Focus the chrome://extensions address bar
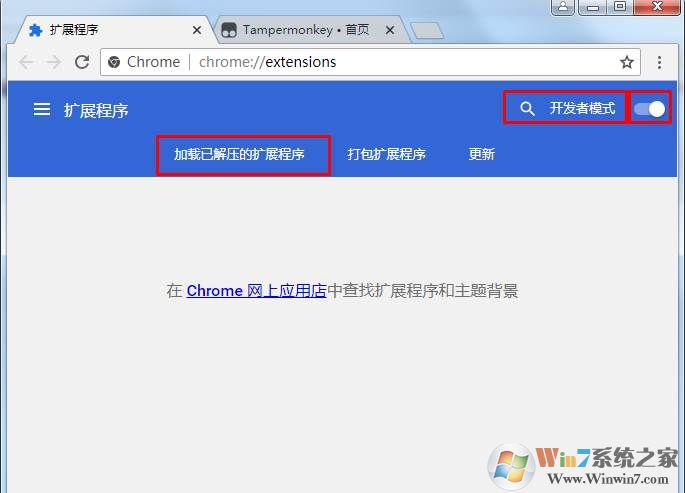The height and width of the screenshot is (493, 685). (370, 62)
